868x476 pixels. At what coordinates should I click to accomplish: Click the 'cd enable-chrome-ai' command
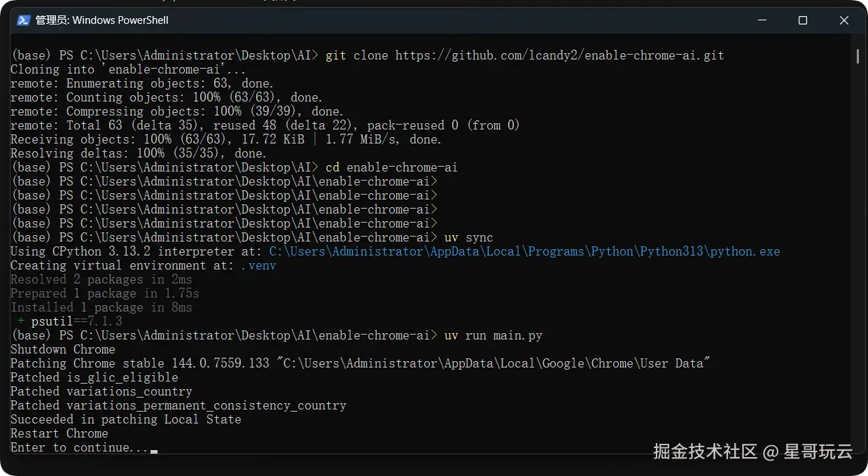(391, 167)
